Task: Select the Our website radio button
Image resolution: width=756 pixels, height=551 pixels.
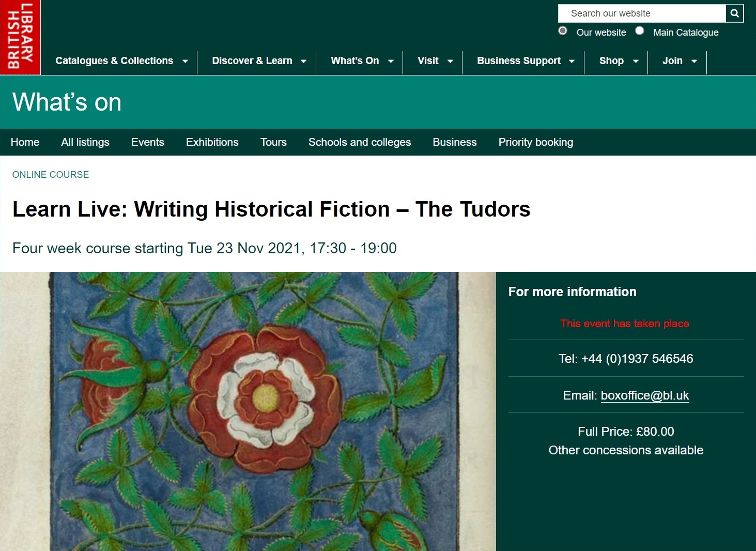Action: 562,31
